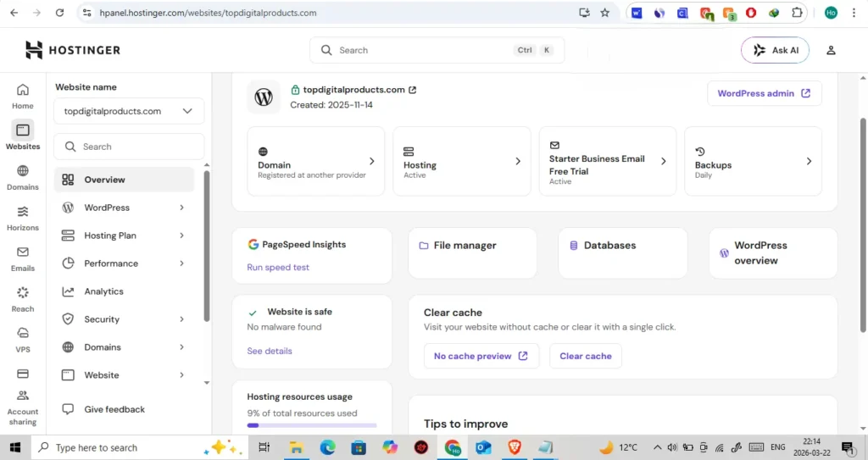Click 'Created: 2025-11-14' text
The height and width of the screenshot is (460, 868).
coord(331,104)
